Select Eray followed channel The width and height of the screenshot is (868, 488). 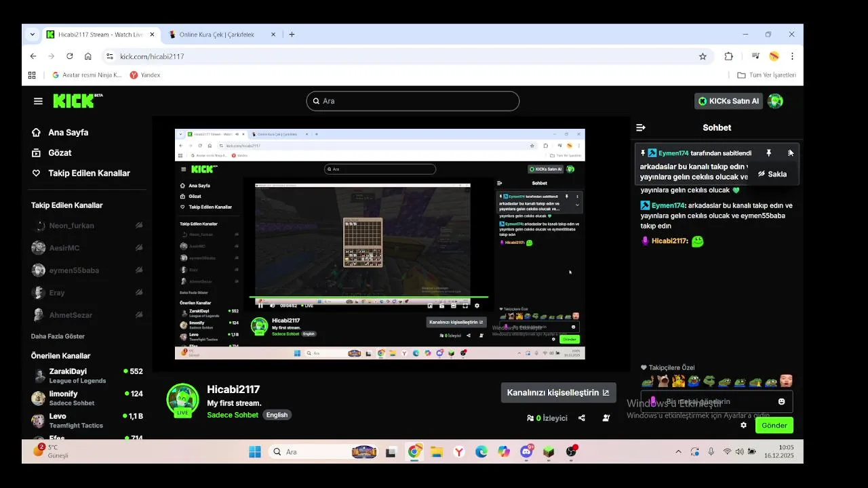pyautogui.click(x=57, y=293)
